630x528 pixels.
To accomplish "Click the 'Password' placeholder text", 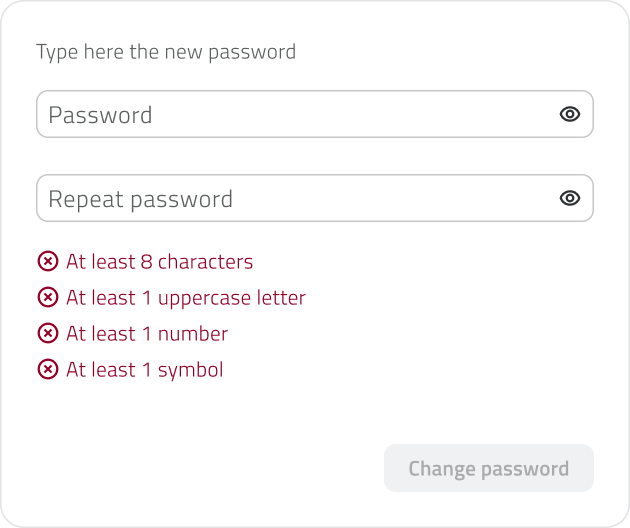I will pos(100,115).
